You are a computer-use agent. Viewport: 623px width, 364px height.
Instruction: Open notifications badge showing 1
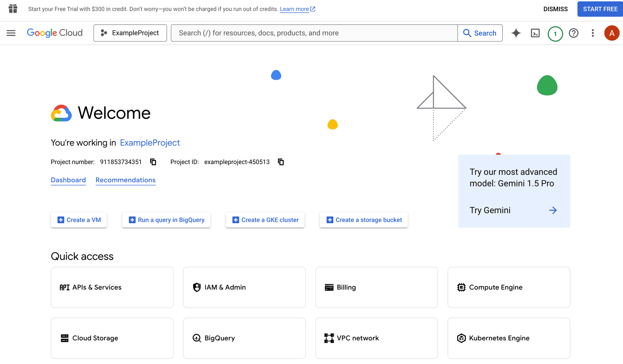coord(555,33)
